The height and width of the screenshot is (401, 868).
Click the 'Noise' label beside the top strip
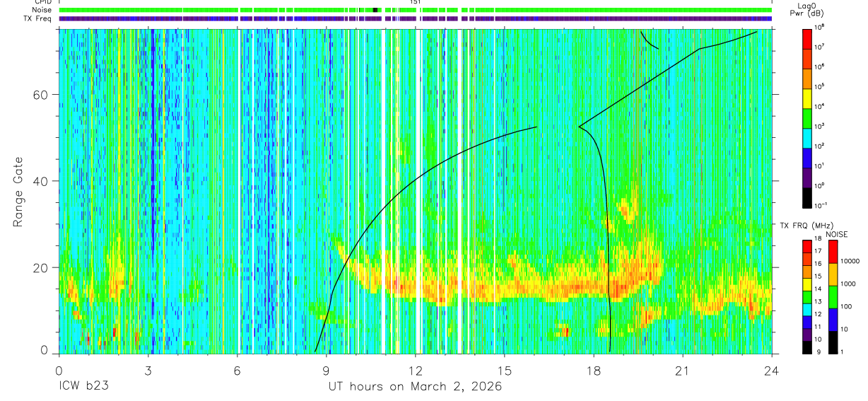click(42, 11)
